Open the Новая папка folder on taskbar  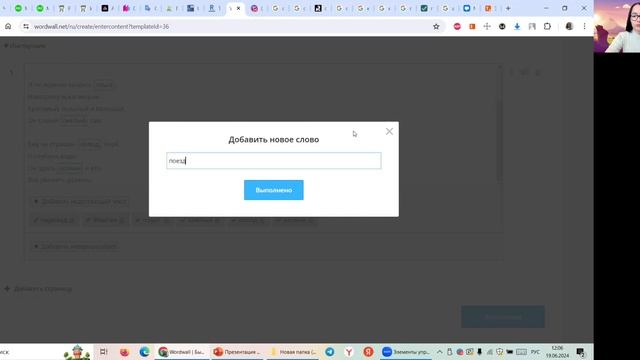click(x=293, y=352)
